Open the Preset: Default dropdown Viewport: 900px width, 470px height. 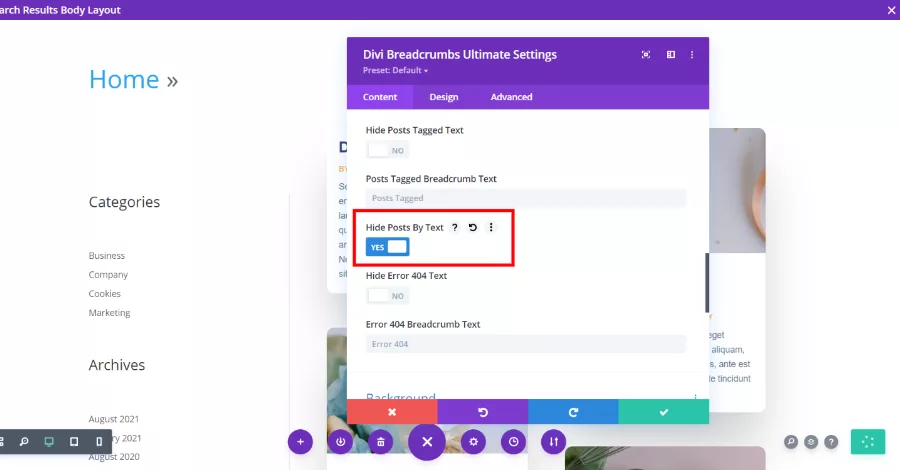(395, 70)
